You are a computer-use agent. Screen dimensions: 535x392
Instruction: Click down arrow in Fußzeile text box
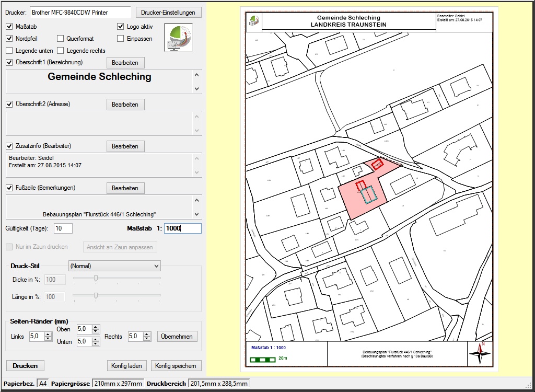(x=196, y=214)
